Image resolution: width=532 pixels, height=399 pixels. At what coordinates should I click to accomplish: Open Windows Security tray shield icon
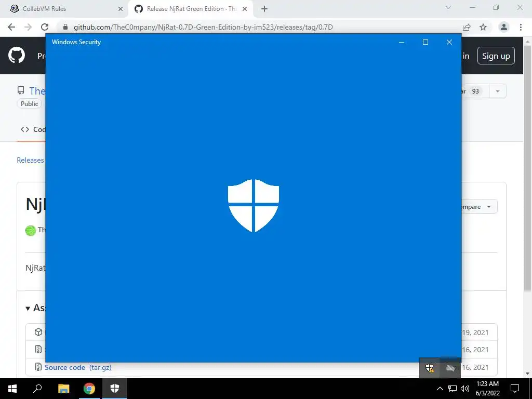pyautogui.click(x=430, y=368)
